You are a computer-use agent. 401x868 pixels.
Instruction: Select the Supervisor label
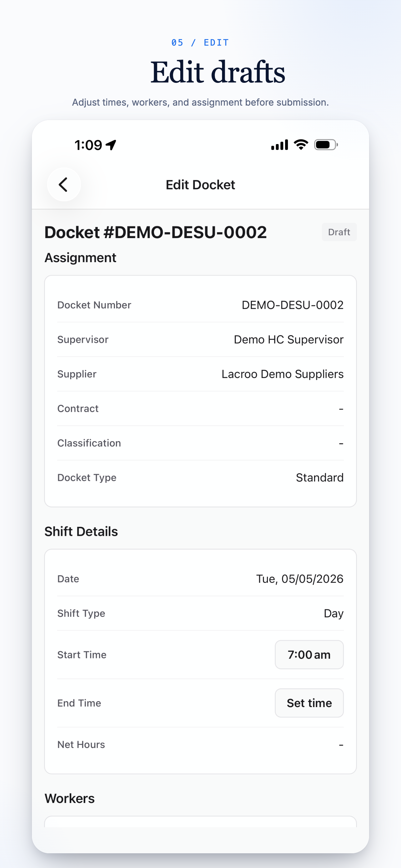(x=83, y=339)
